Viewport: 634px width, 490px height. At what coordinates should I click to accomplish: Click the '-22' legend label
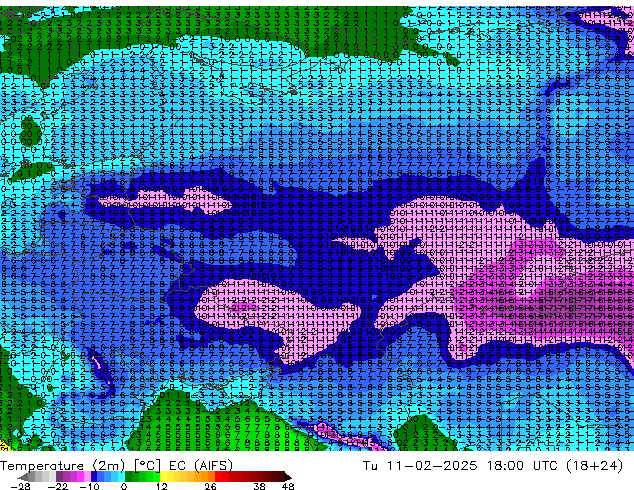click(x=58, y=486)
